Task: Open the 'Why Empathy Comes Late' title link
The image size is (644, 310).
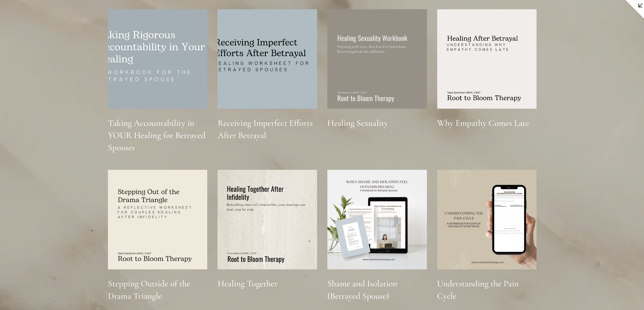Action: [x=483, y=123]
